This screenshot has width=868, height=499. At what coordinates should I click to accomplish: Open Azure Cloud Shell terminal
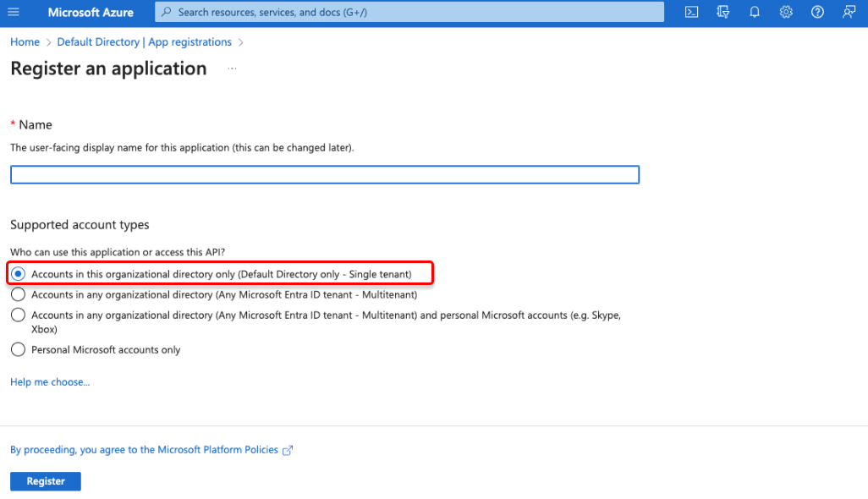[x=692, y=12]
